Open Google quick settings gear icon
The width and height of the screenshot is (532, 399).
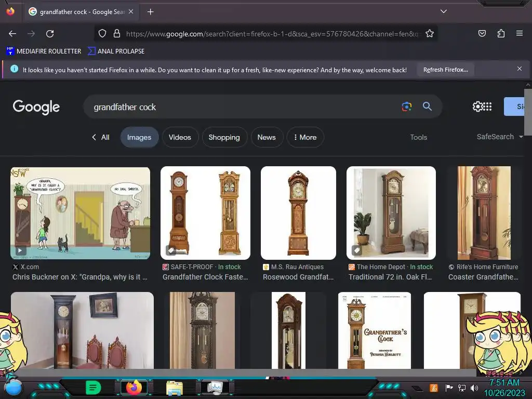[x=477, y=107]
